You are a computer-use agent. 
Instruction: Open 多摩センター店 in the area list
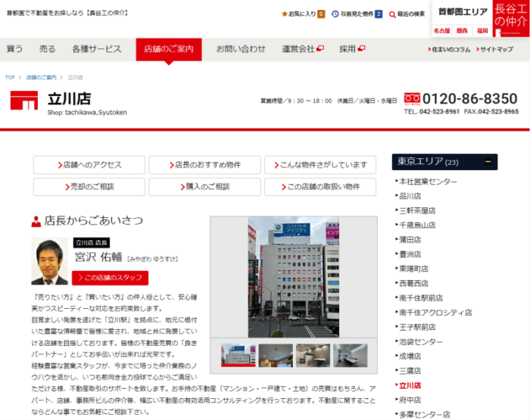424,415
